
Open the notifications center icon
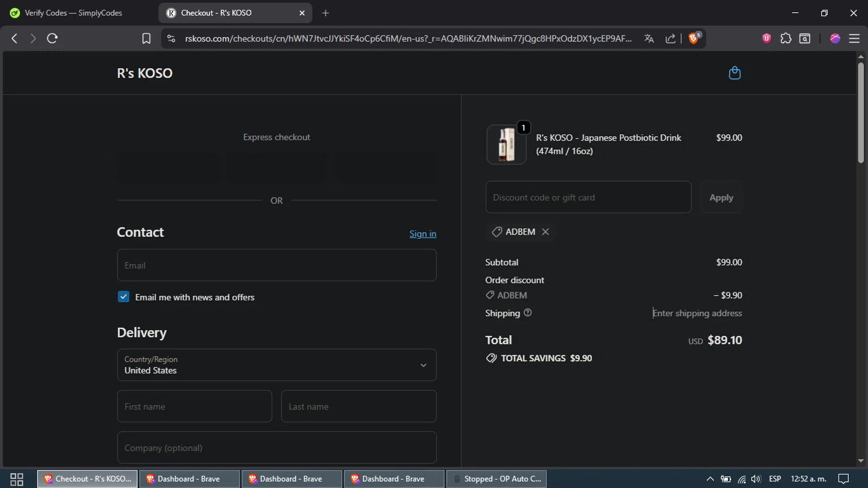click(844, 479)
